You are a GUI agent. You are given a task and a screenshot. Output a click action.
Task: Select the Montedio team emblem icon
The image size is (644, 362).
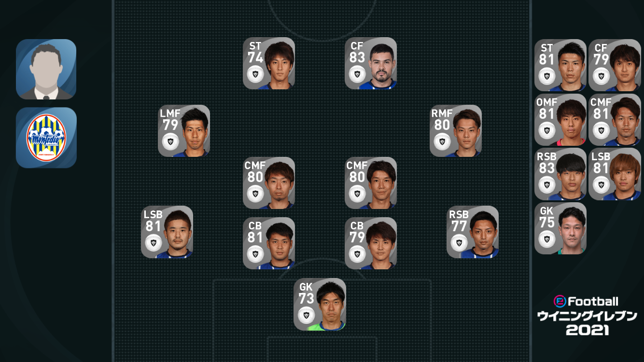pos(46,138)
